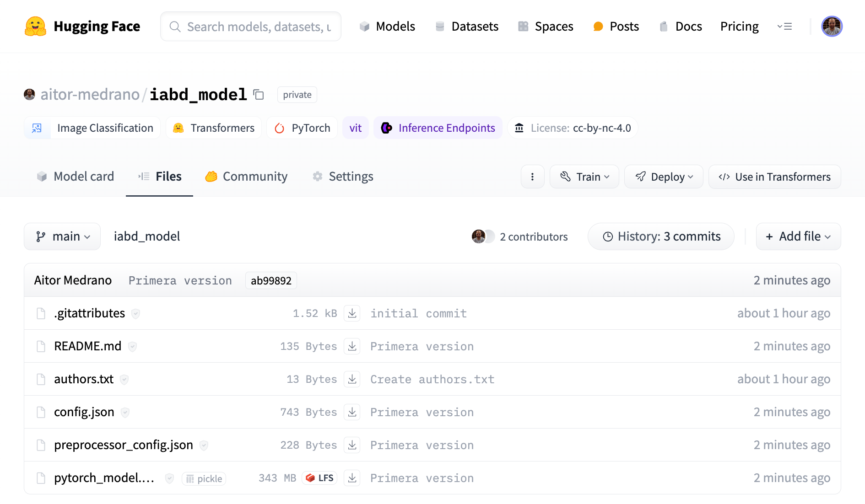Viewport: 865px width, 504px height.
Task: Focus the search models input field
Action: click(x=251, y=27)
